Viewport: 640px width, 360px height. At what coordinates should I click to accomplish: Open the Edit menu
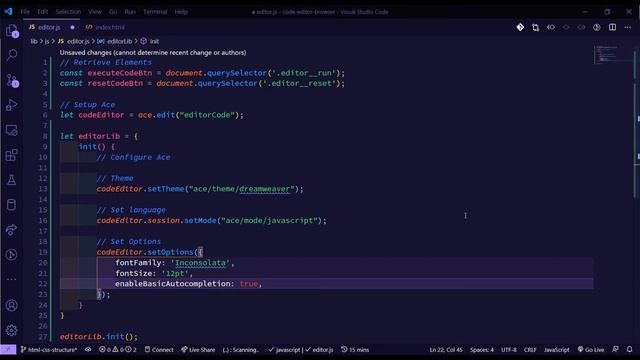pyautogui.click(x=42, y=12)
